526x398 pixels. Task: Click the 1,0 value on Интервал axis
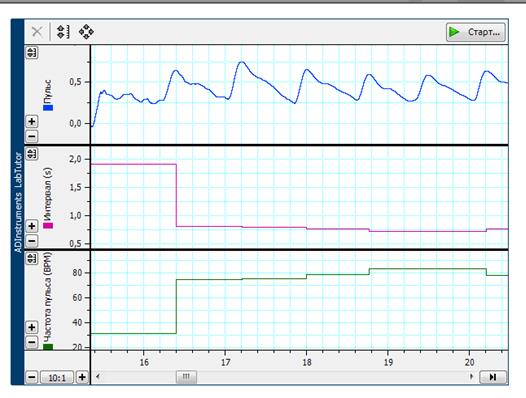click(75, 215)
